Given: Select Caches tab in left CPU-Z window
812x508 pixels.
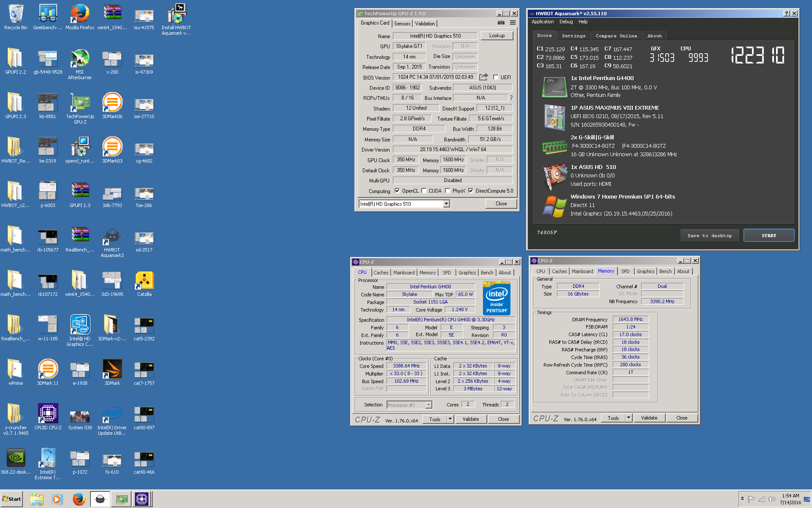Looking at the screenshot, I should pyautogui.click(x=381, y=273).
